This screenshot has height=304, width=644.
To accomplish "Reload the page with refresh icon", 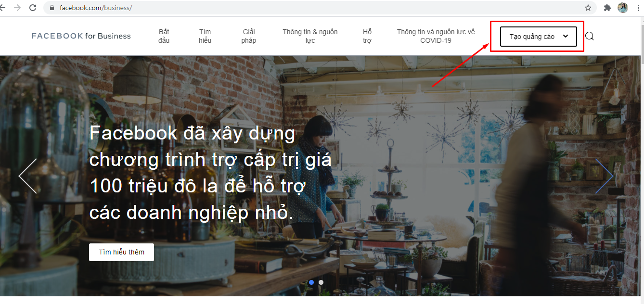I will click(33, 8).
